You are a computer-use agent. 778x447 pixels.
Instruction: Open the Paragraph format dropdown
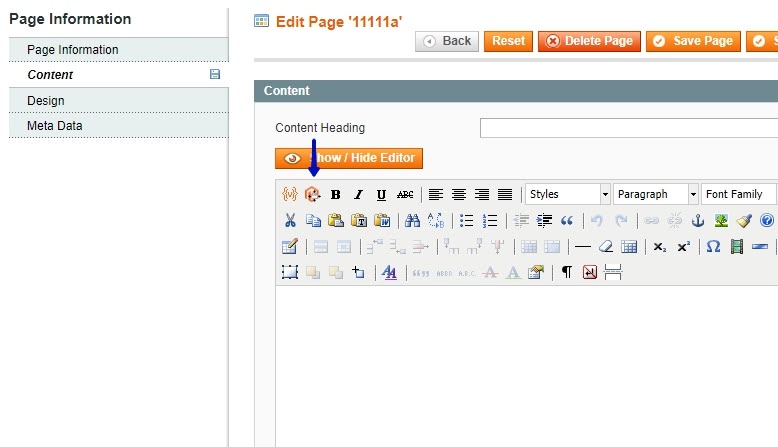[656, 194]
